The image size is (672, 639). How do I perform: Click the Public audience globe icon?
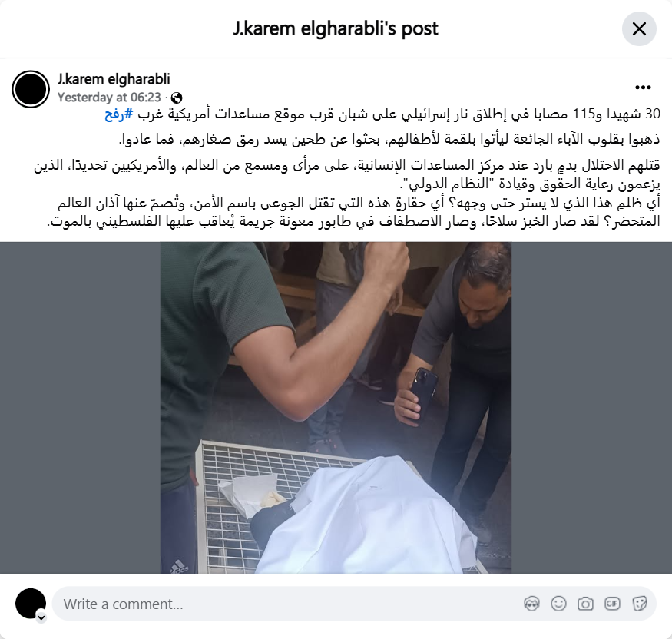(x=177, y=98)
